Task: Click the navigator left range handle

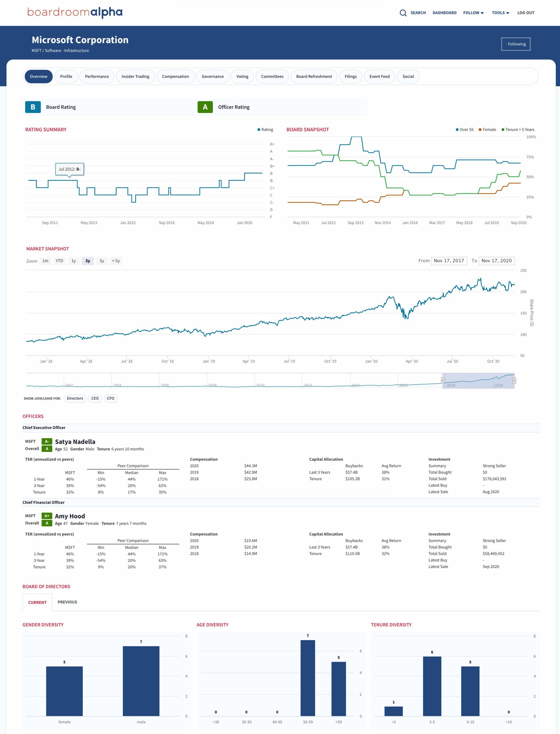Action: [443, 380]
